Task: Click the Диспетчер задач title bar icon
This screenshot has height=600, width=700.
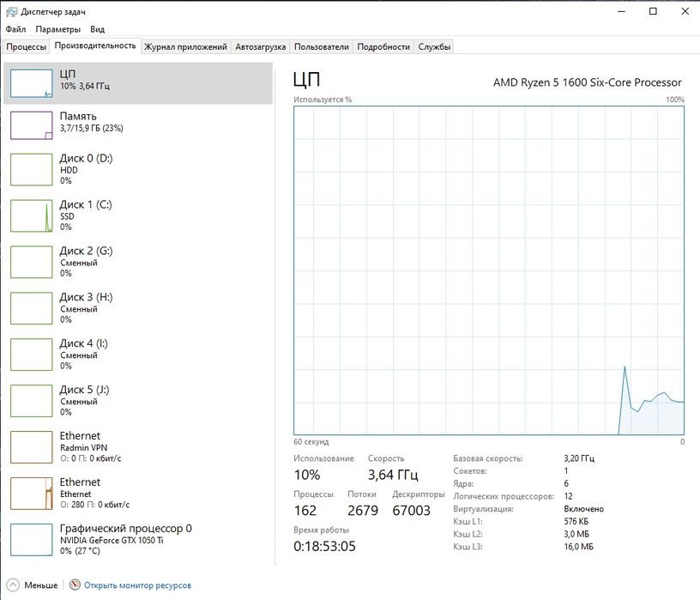Action: click(x=12, y=12)
